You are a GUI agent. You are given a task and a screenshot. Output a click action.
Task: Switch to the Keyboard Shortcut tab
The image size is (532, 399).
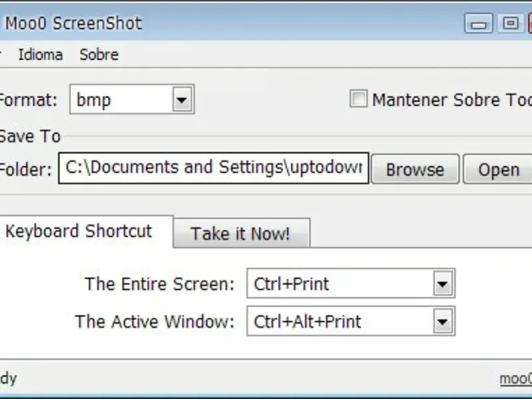(x=78, y=231)
